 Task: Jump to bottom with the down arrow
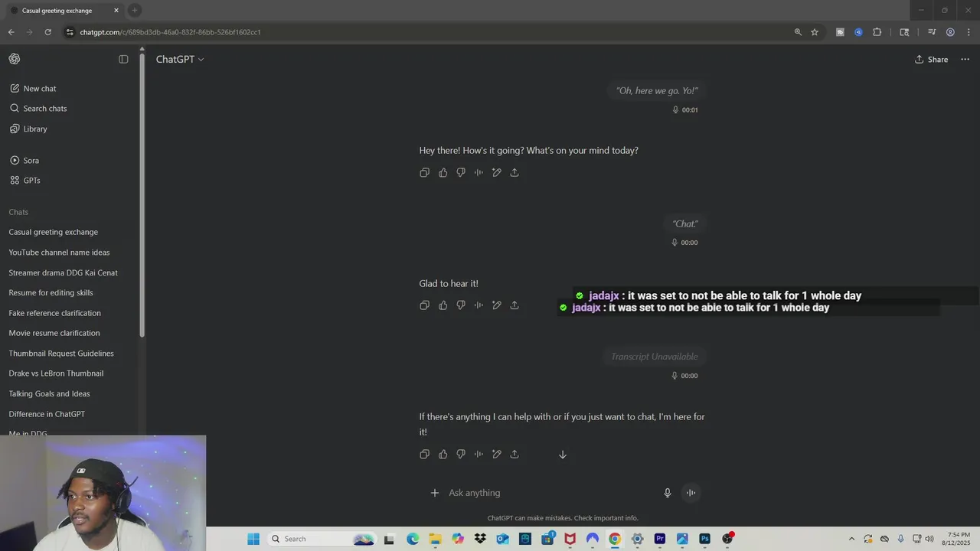[x=563, y=455]
